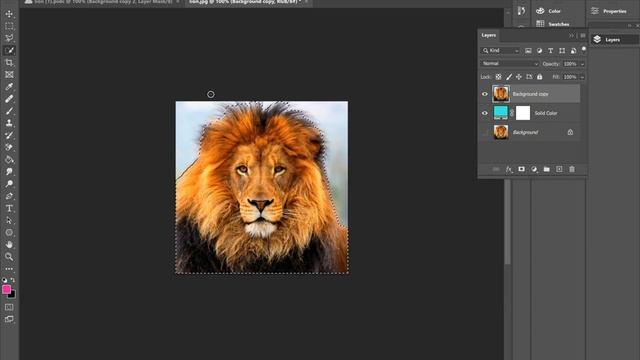Select the Paint Bucket tool
The image size is (640, 360).
click(9, 160)
